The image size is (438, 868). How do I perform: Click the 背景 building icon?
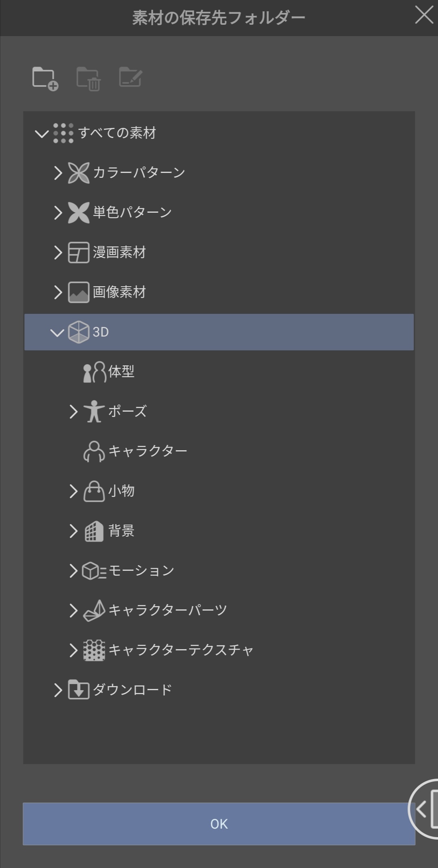pyautogui.click(x=94, y=531)
